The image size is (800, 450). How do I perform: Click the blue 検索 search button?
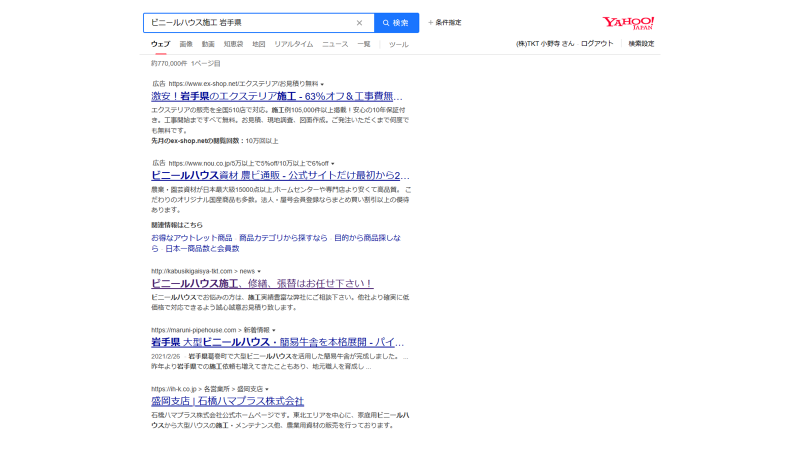pyautogui.click(x=396, y=22)
